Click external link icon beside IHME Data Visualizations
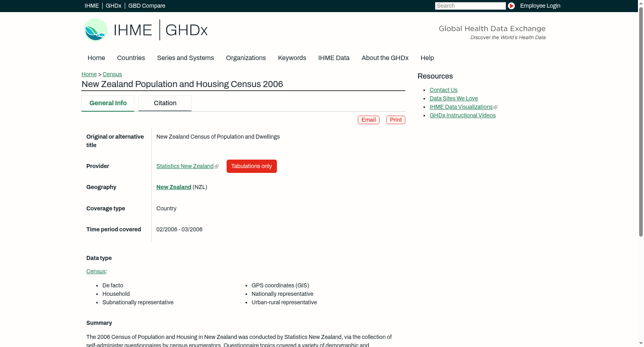 pyautogui.click(x=495, y=107)
